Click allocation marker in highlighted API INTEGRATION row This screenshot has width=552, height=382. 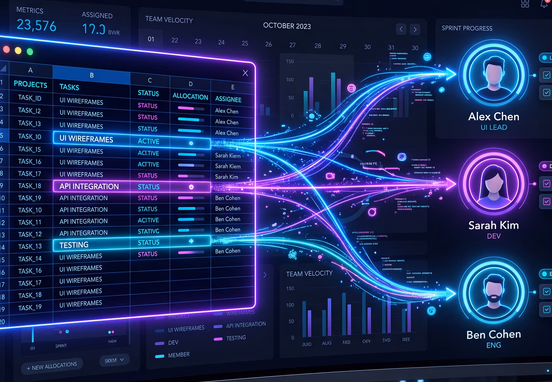pos(191,187)
